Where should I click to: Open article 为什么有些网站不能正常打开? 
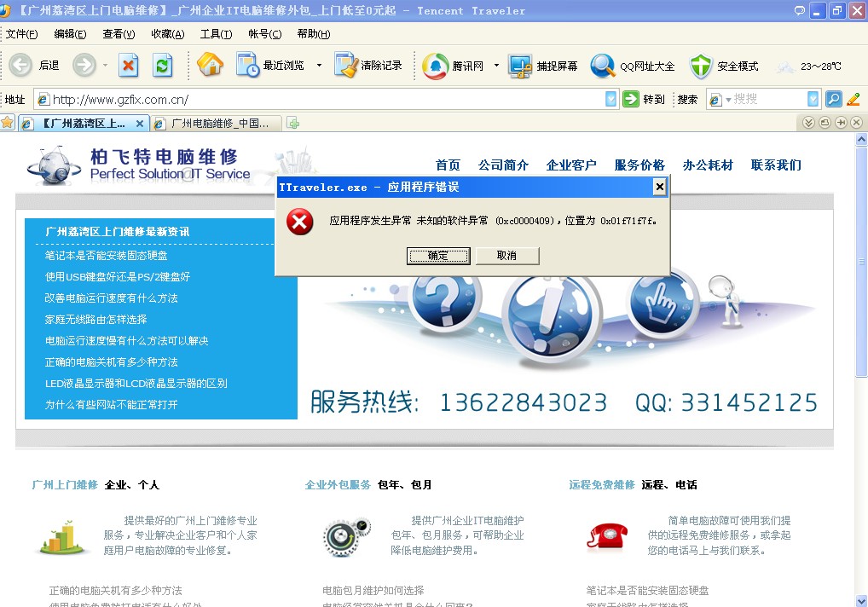(x=111, y=404)
